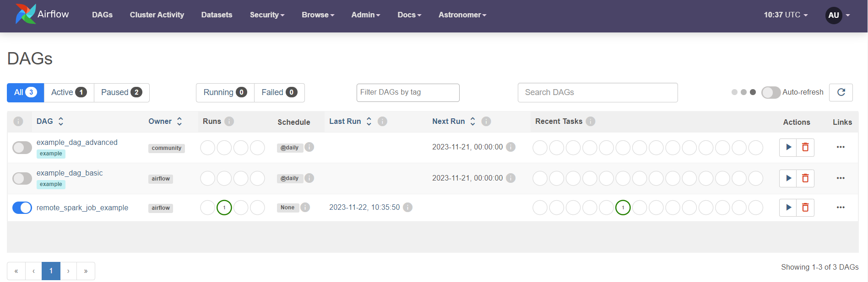Click in Filter DAGs by tag field
This screenshot has width=868, height=282.
tap(408, 92)
